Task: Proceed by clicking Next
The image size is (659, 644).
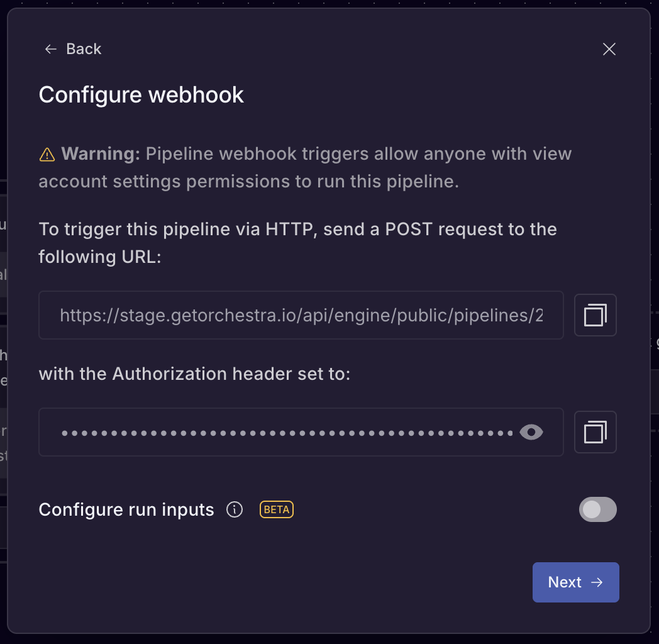Action: click(x=575, y=582)
